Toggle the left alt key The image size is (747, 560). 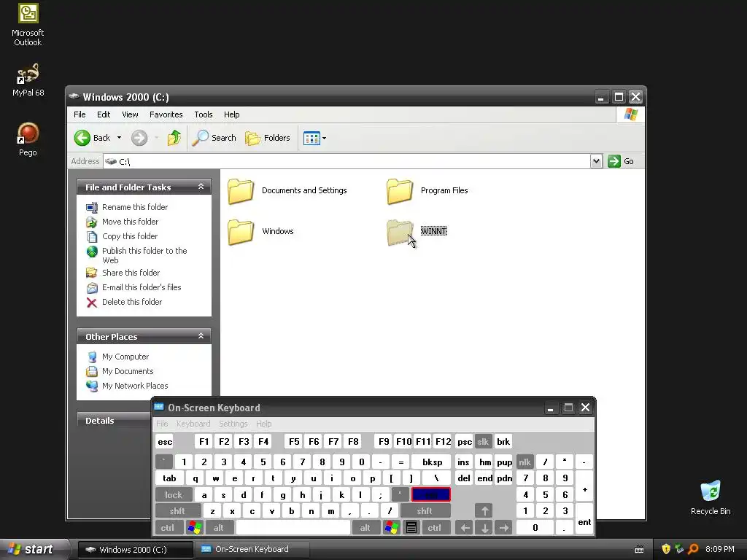point(219,528)
